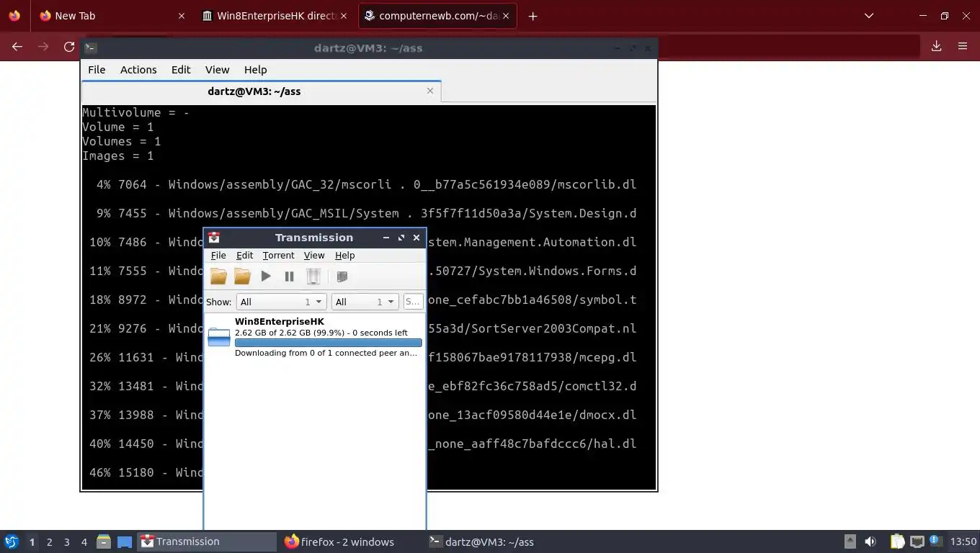Open the volume control in system tray
Screen dimensions: 980x553
pyautogui.click(x=870, y=541)
